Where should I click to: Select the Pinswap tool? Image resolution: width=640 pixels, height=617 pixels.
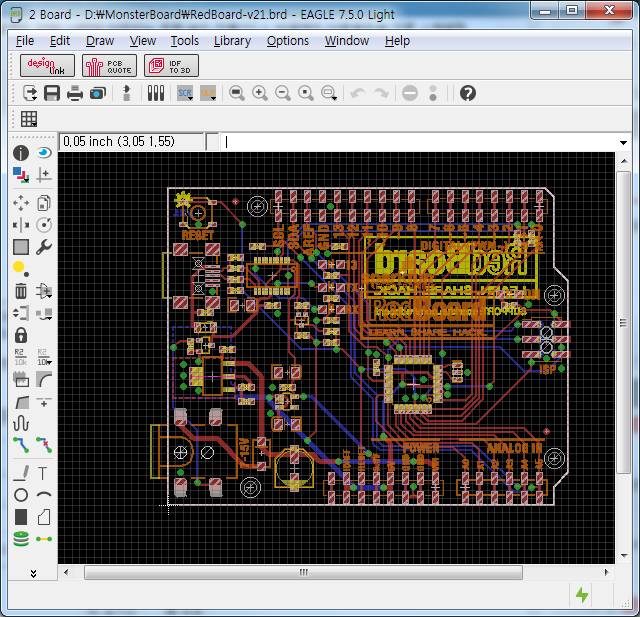point(21,313)
